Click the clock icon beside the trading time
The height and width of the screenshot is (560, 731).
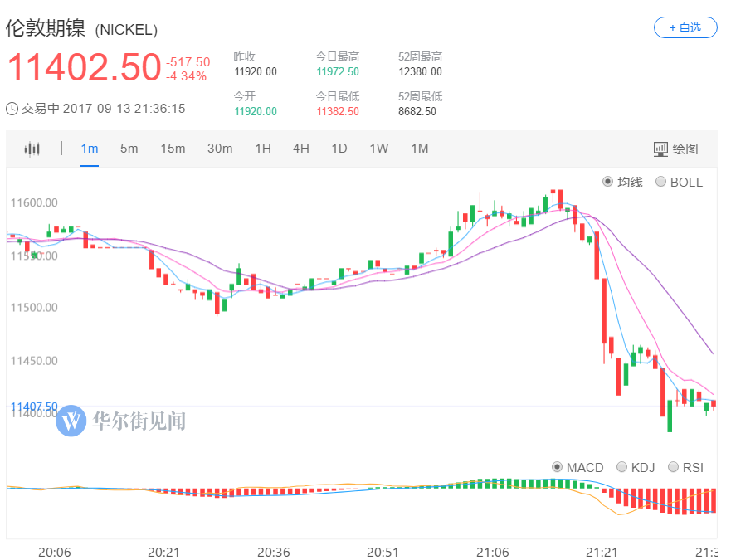tap(13, 108)
